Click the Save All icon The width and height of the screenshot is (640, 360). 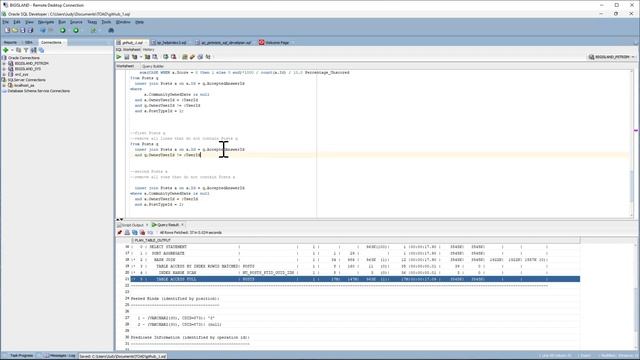pyautogui.click(x=30, y=30)
